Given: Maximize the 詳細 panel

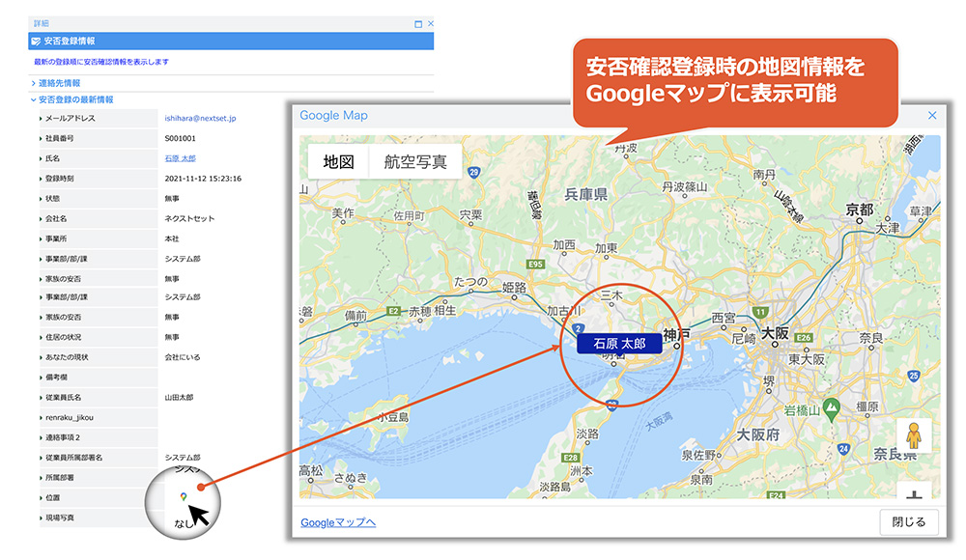Looking at the screenshot, I should pos(418,24).
